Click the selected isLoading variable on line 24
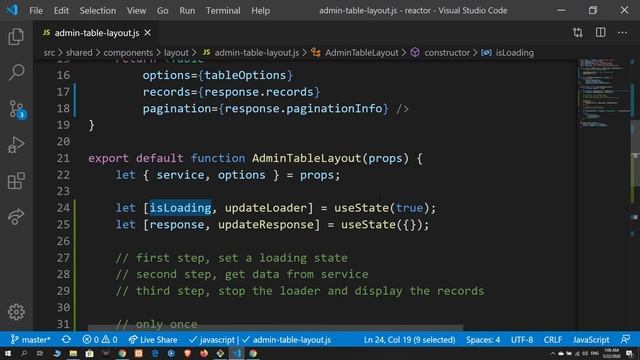 coord(180,208)
